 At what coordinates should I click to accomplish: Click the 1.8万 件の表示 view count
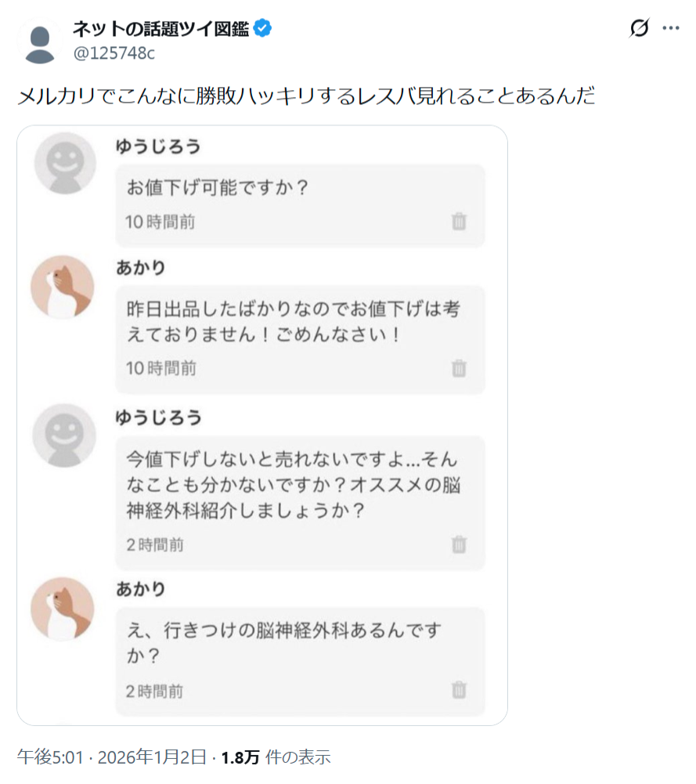point(276,757)
